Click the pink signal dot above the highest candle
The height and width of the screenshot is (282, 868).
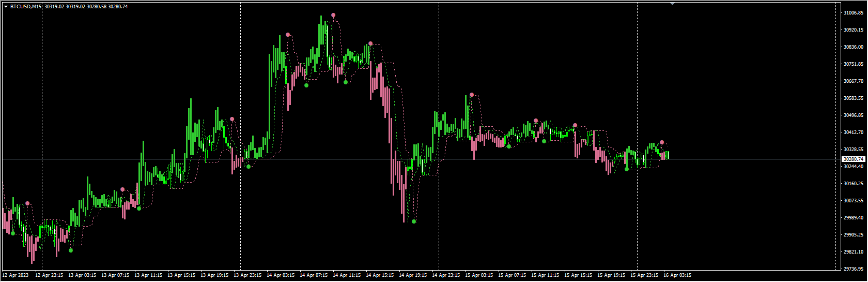[333, 16]
